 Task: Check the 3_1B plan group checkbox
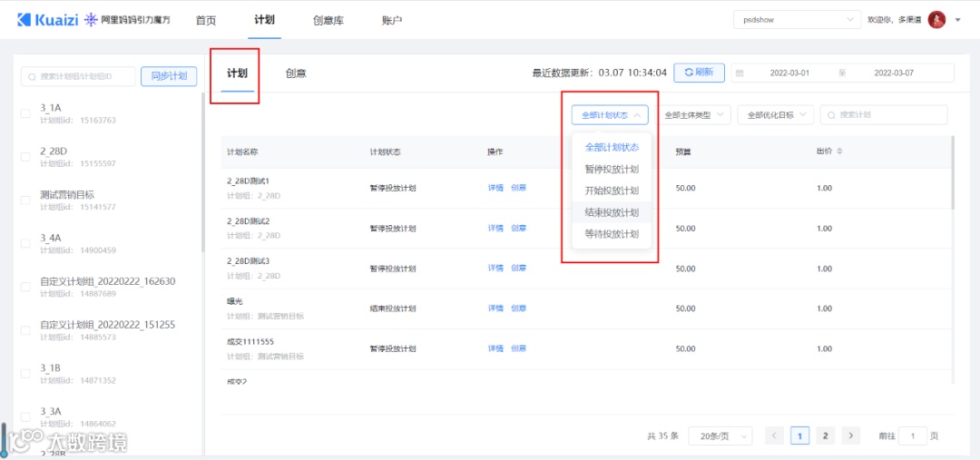point(25,374)
